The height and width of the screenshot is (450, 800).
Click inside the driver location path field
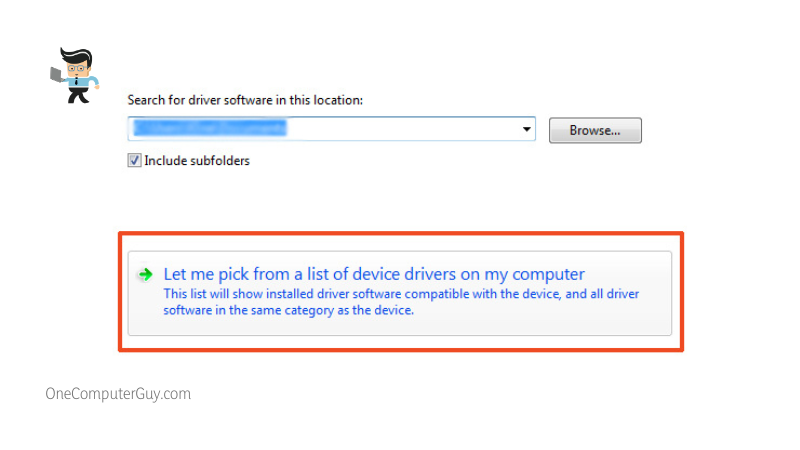click(x=400, y=130)
